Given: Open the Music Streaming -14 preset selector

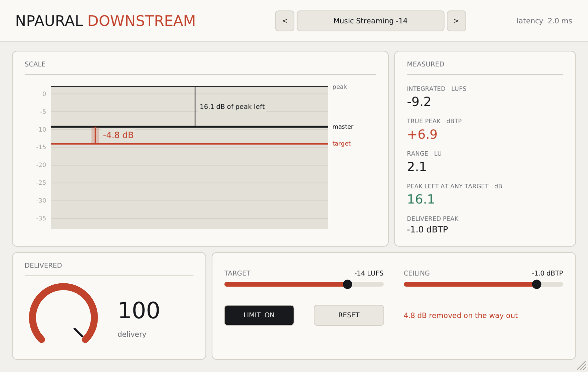Looking at the screenshot, I should pos(370,21).
